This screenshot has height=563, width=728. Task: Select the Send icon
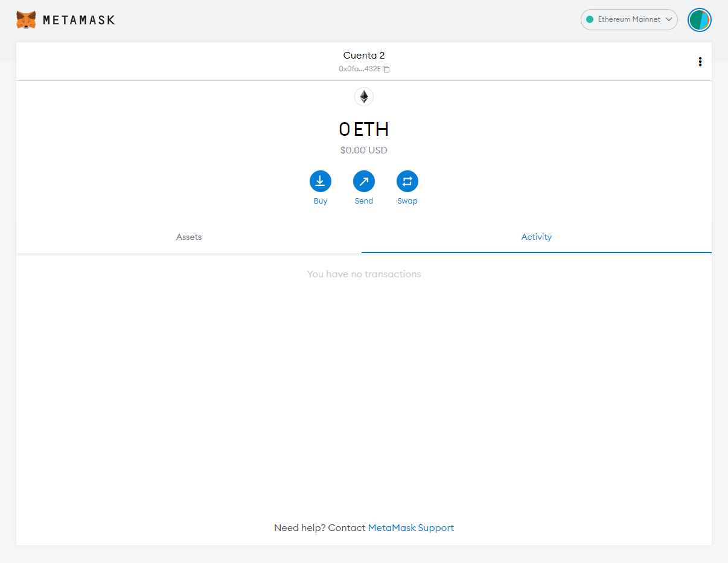(364, 181)
